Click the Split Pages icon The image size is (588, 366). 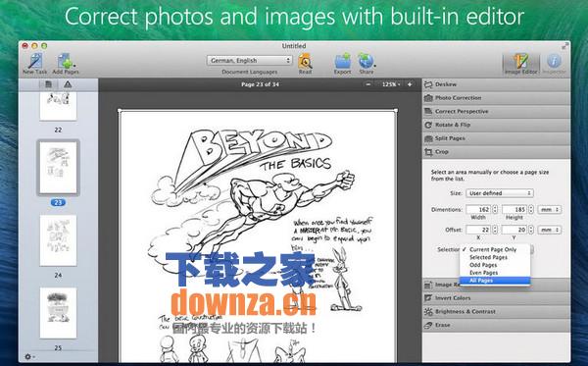428,138
